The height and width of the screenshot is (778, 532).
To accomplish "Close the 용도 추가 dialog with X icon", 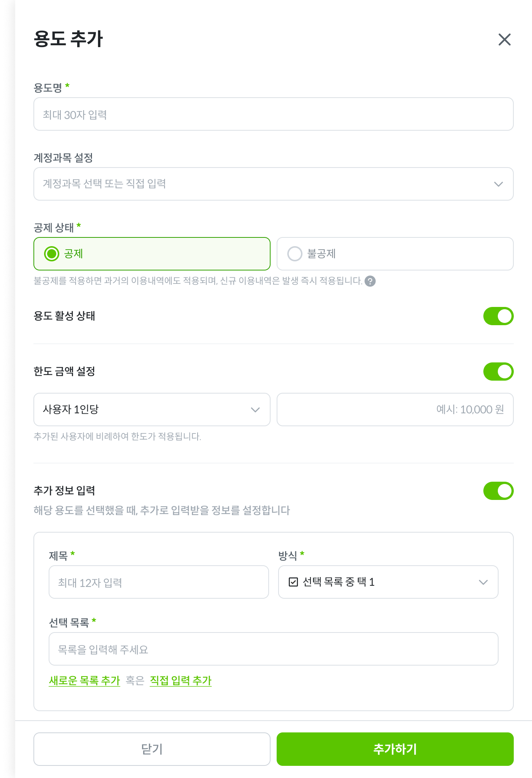I will (x=504, y=40).
